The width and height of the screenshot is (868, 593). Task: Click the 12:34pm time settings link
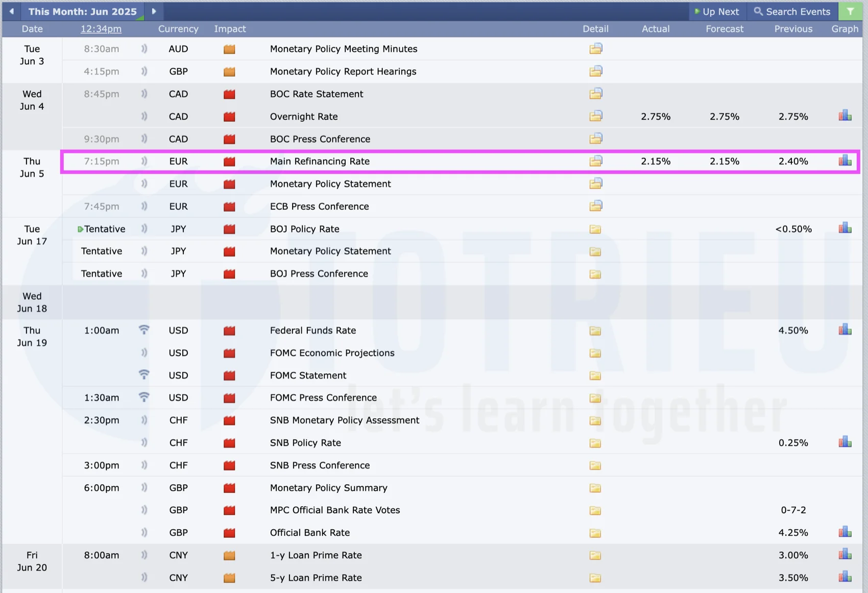(101, 29)
